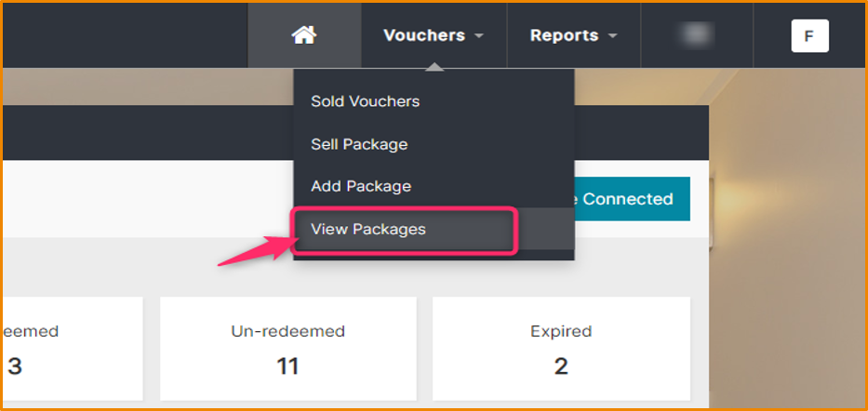Open View Packages from the dropdown

(368, 229)
